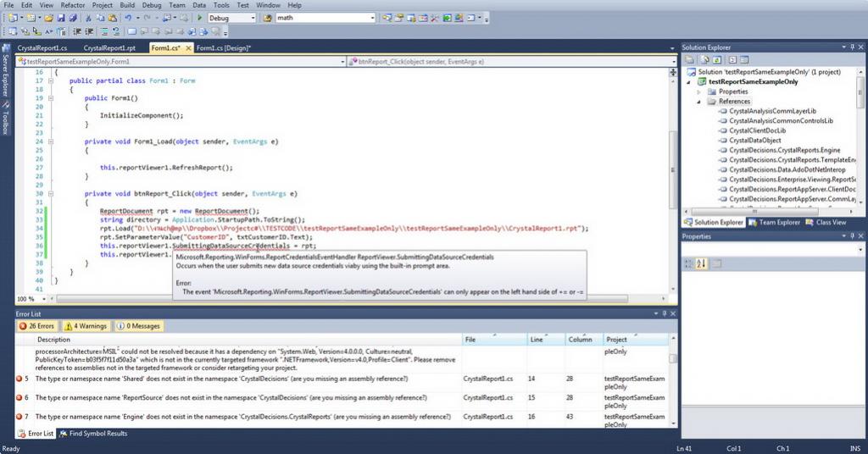Toggle a bookmark on the current line

pyautogui.click(x=131, y=31)
